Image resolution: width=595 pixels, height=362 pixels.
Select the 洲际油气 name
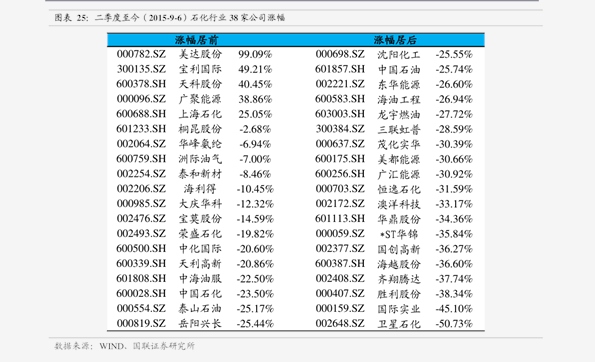point(200,159)
